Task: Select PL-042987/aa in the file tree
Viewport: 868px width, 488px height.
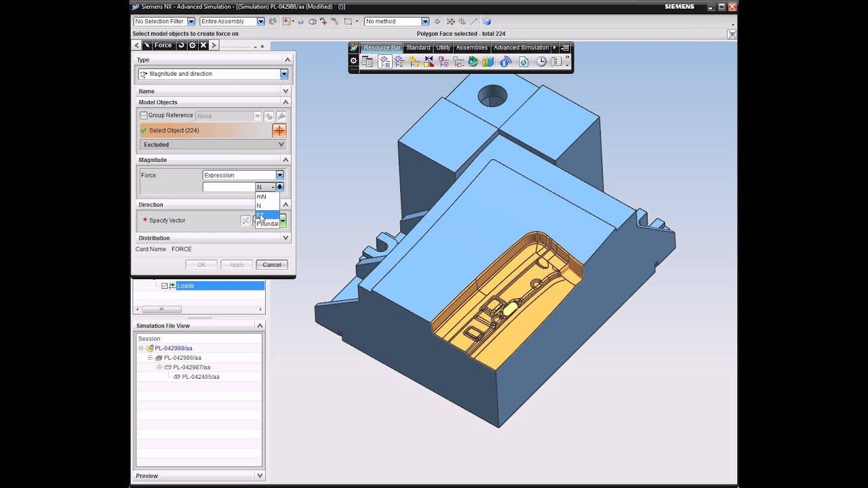Action: (191, 367)
